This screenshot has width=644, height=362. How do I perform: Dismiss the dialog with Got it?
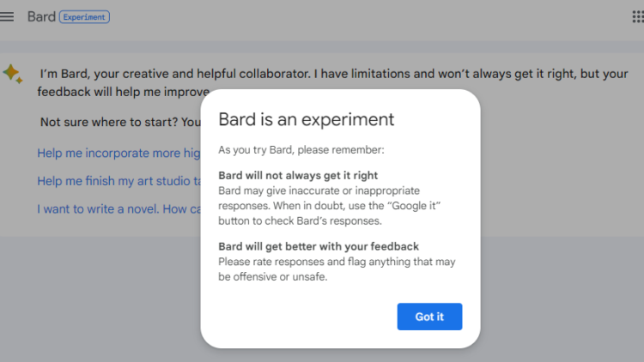point(429,317)
